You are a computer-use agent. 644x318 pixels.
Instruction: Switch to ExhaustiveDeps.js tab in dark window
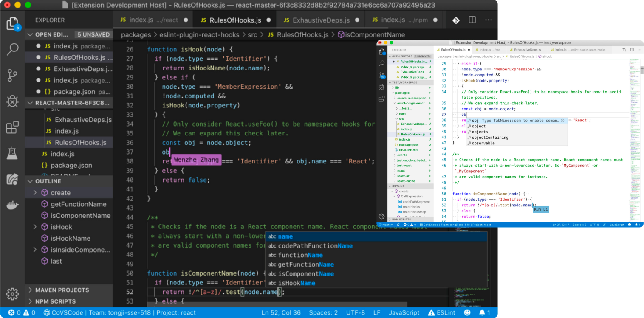(321, 20)
